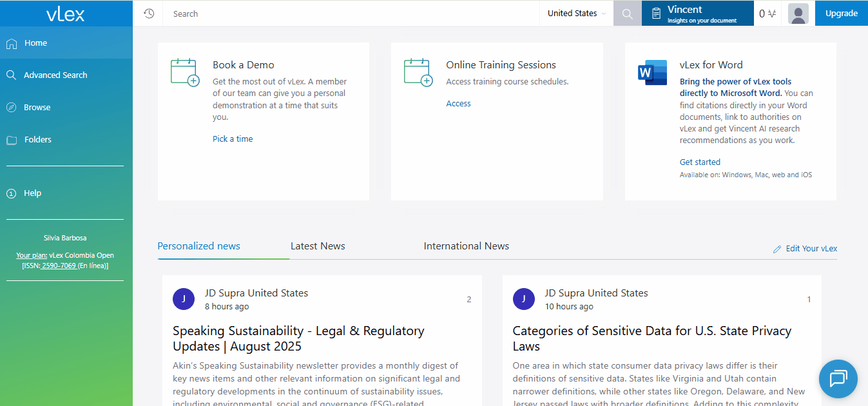The width and height of the screenshot is (868, 406).
Task: Open Folders in the sidebar
Action: pyautogui.click(x=37, y=140)
